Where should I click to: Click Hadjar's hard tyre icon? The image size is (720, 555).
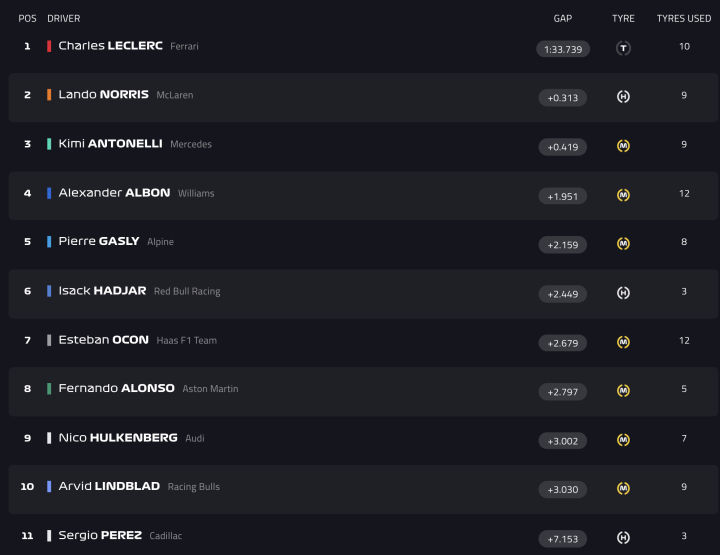[623, 293]
